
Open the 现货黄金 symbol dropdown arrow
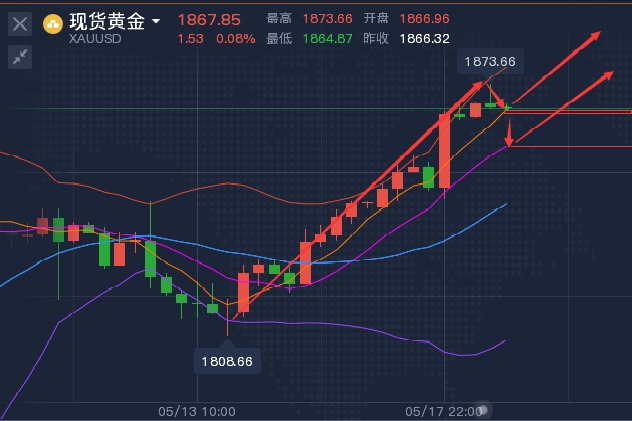pos(155,20)
